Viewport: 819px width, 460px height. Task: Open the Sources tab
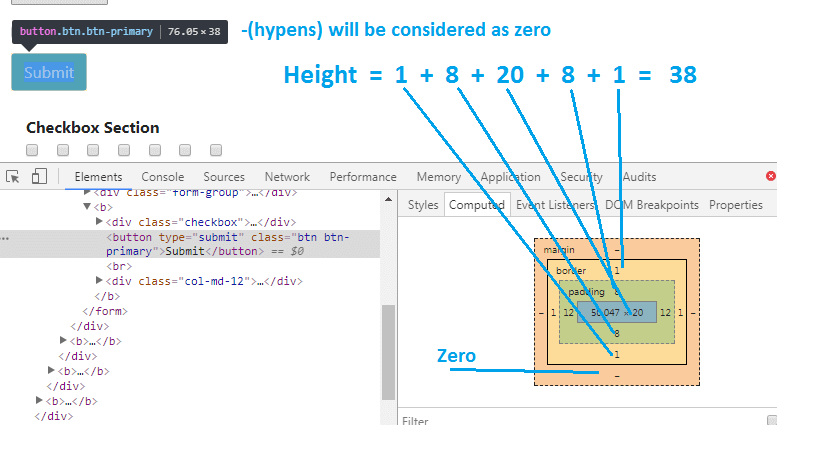click(x=224, y=177)
